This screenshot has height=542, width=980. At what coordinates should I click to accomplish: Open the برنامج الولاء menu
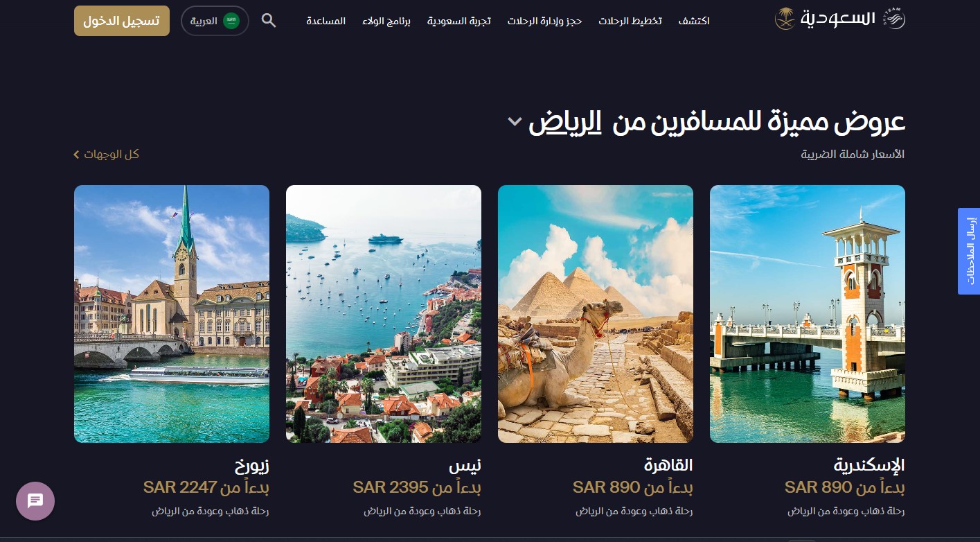coord(386,21)
